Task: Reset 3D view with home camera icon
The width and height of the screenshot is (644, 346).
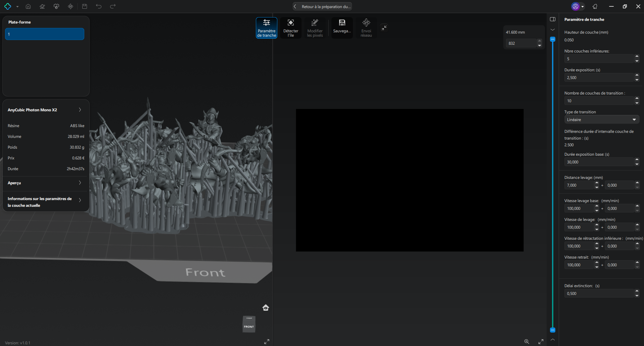Action: click(x=266, y=308)
